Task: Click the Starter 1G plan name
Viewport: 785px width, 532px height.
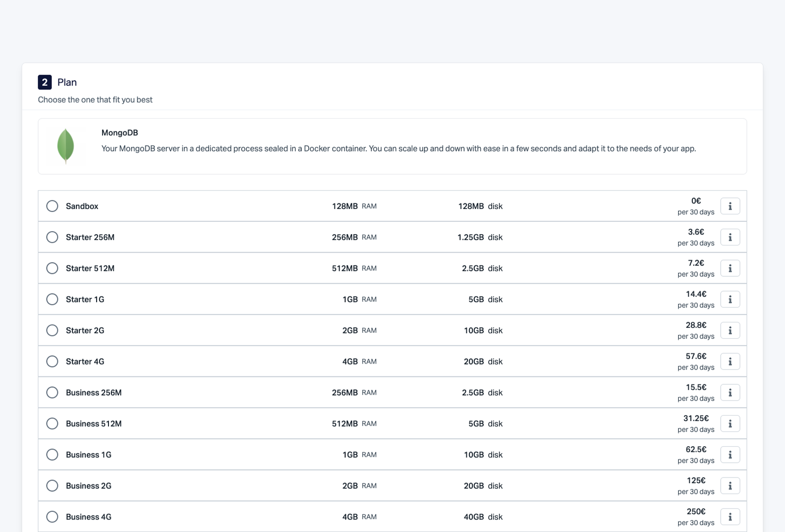Action: (85, 299)
